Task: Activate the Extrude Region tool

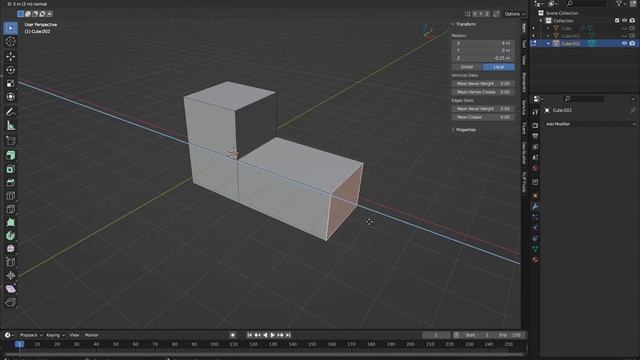Action: (11, 155)
